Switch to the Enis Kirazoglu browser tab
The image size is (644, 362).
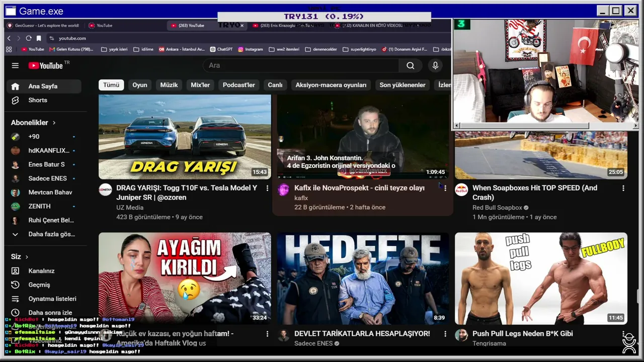pyautogui.click(x=287, y=26)
